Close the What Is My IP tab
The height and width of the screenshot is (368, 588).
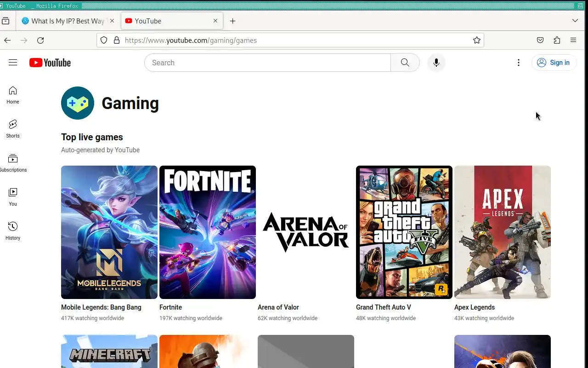[x=112, y=21]
